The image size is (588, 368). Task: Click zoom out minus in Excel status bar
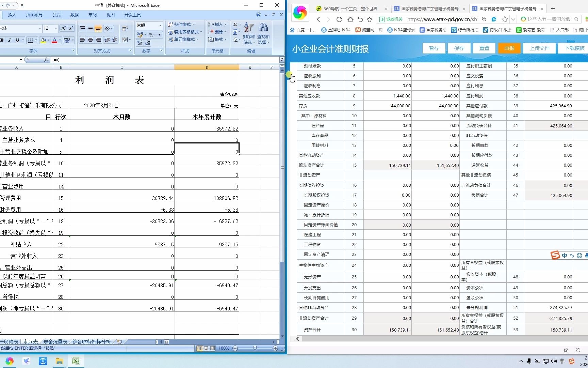[235, 348]
